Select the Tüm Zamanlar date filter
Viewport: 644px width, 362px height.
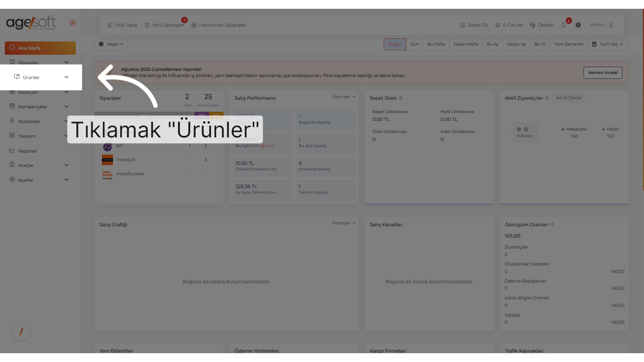pyautogui.click(x=569, y=44)
